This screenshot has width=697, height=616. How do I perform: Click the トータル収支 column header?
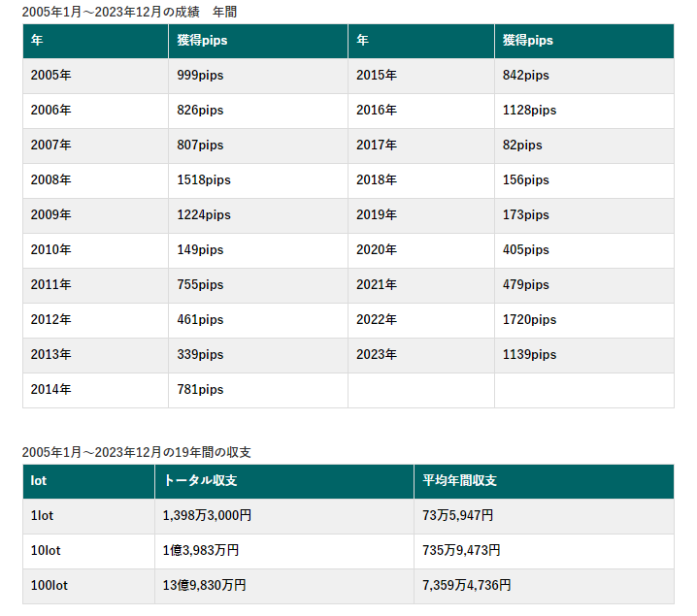201,481
